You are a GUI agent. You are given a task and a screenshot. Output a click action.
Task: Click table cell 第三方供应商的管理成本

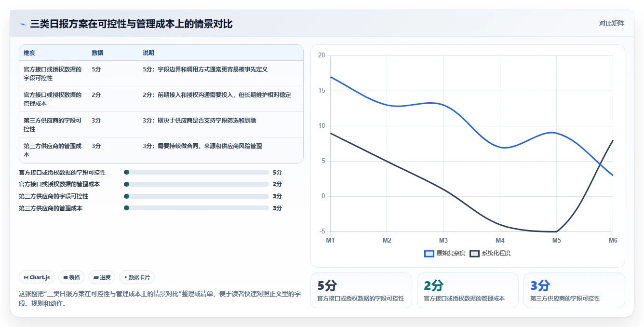click(53, 150)
